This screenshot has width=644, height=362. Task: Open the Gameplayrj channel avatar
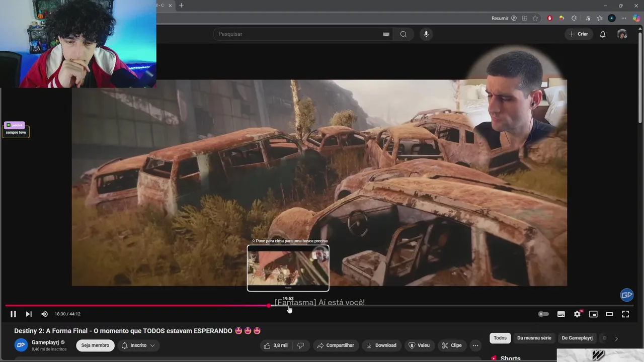21,345
